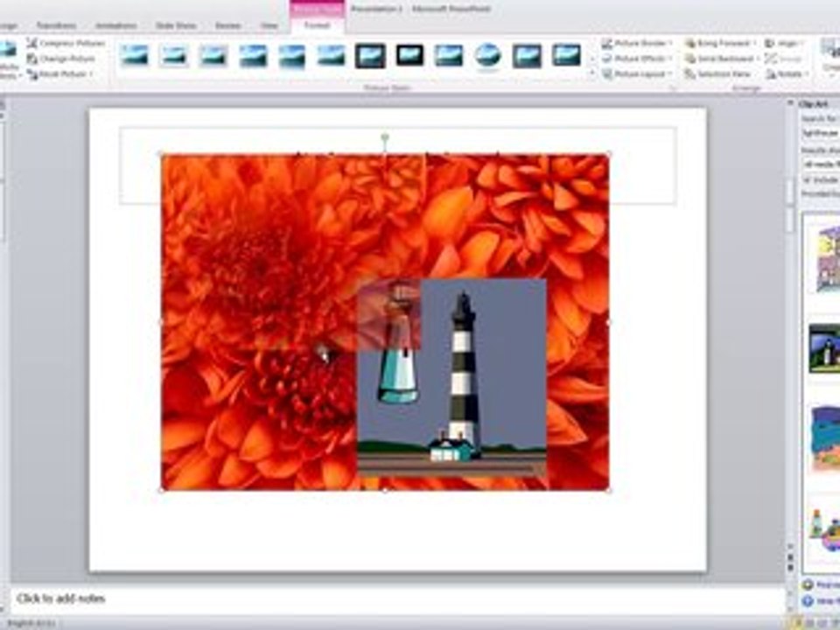Viewport: 840px width, 630px height.
Task: Open the Rotate dropdown
Action: (x=787, y=73)
